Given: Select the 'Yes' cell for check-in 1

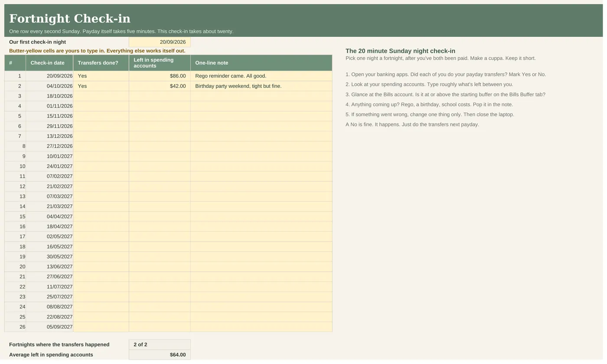Looking at the screenshot, I should click(101, 76).
